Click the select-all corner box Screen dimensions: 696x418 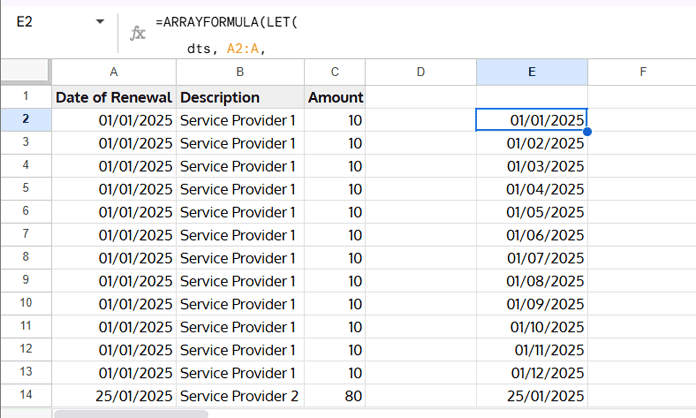tap(25, 71)
